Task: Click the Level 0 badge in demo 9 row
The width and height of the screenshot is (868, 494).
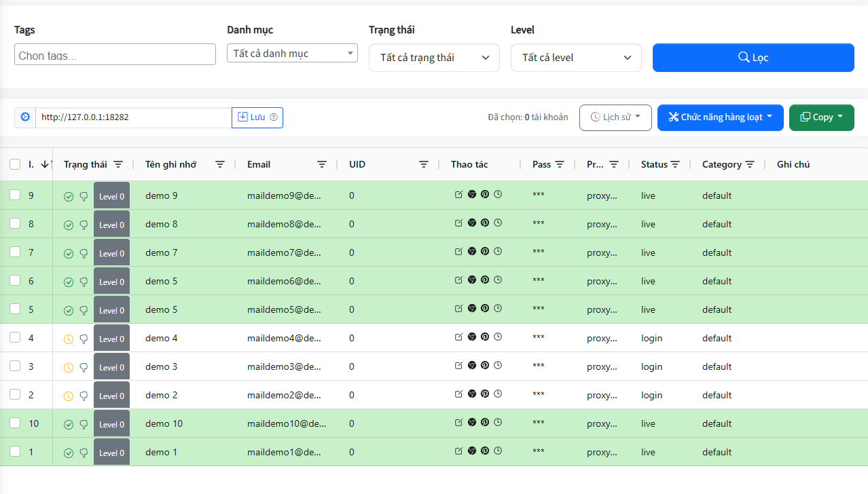Action: pyautogui.click(x=111, y=197)
